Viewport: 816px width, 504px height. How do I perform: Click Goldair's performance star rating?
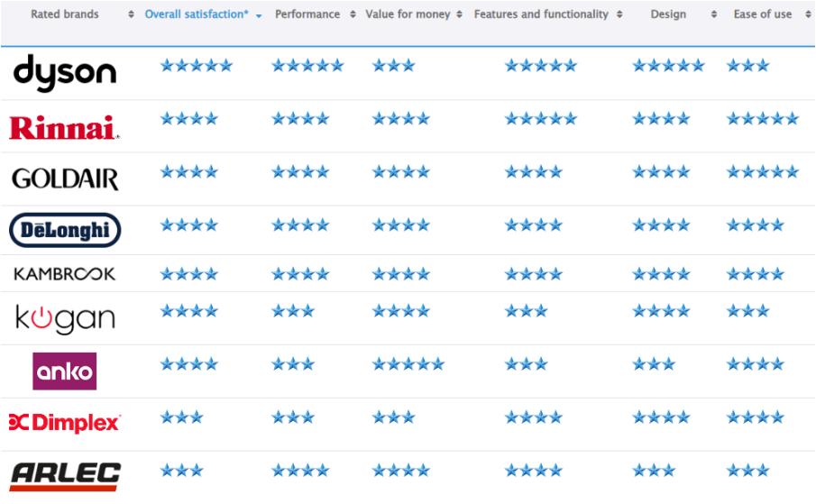[x=300, y=171]
